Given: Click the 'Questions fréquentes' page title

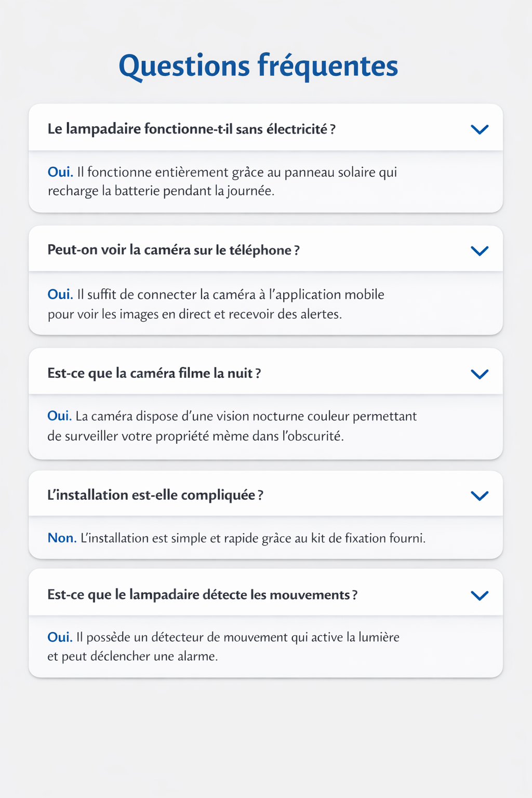Looking at the screenshot, I should coord(258,66).
